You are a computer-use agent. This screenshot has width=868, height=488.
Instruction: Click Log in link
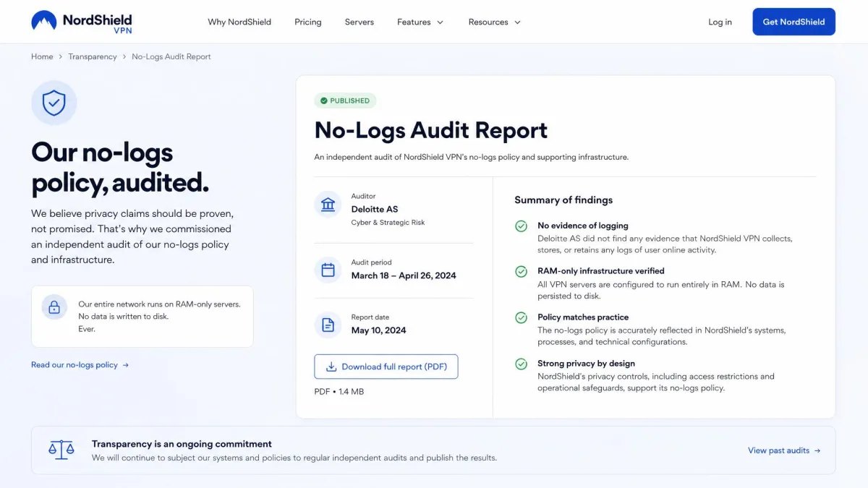[x=720, y=22]
